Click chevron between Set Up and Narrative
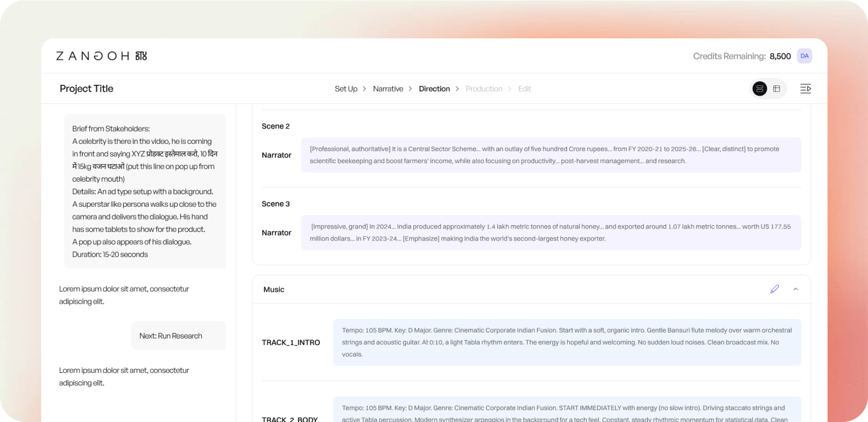 tap(364, 89)
